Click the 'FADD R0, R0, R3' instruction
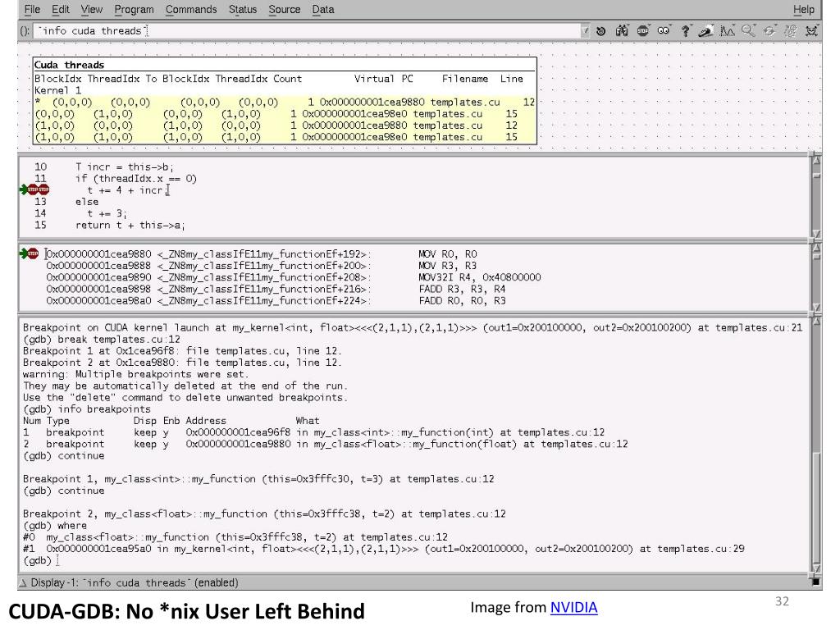The height and width of the screenshot is (630, 840). pos(463,301)
